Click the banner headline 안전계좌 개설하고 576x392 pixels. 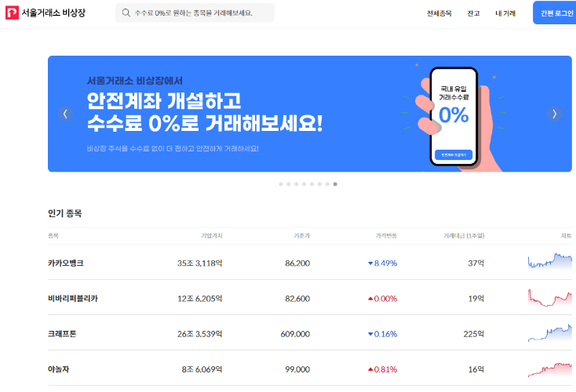coord(164,101)
